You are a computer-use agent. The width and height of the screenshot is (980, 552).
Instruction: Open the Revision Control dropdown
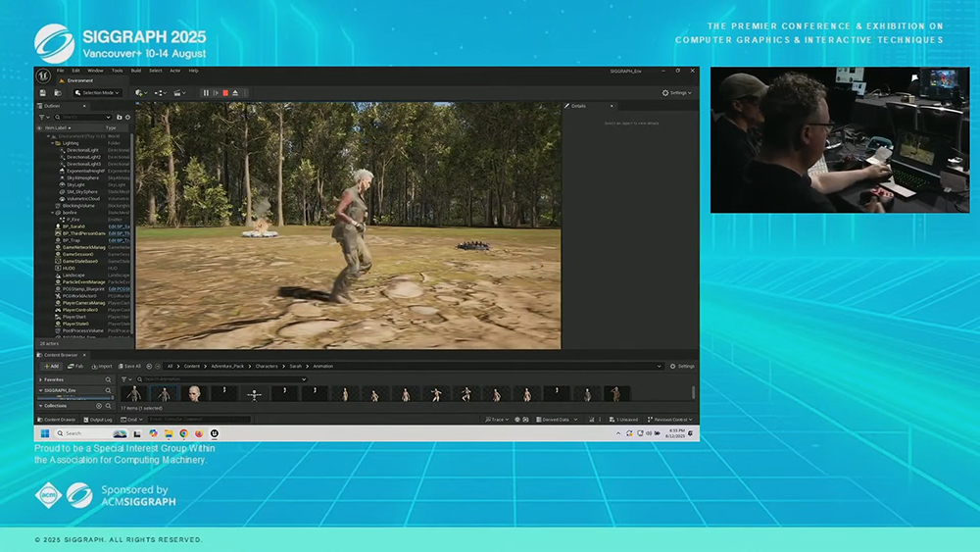[x=670, y=420]
